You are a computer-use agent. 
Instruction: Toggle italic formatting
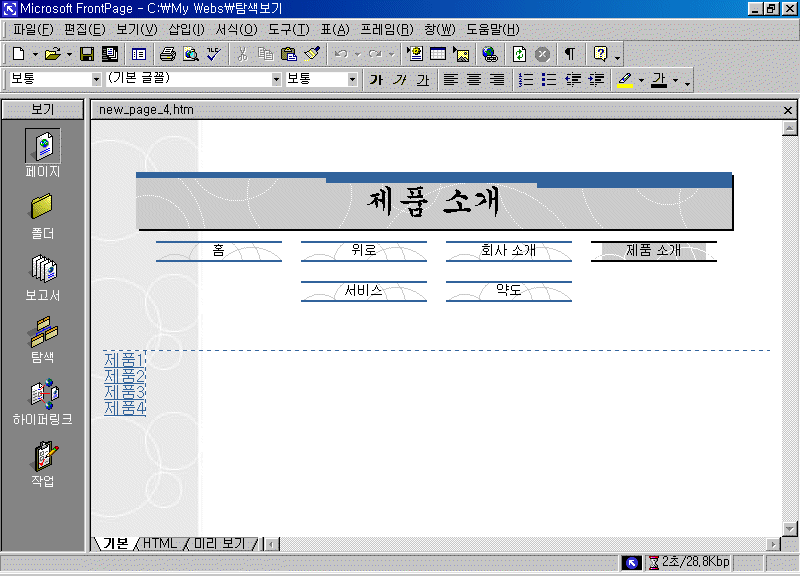click(399, 80)
